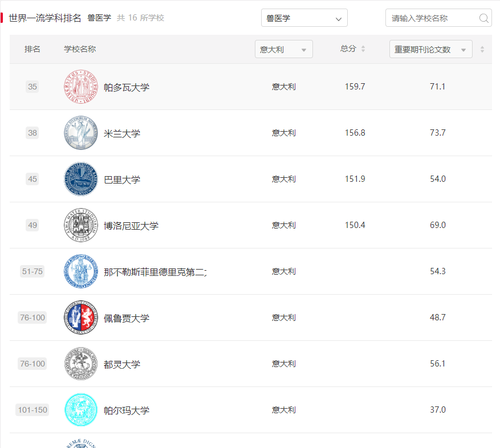Open 帕尔玛大学 school link
Viewport: 500px width, 448px height.
pyautogui.click(x=126, y=410)
